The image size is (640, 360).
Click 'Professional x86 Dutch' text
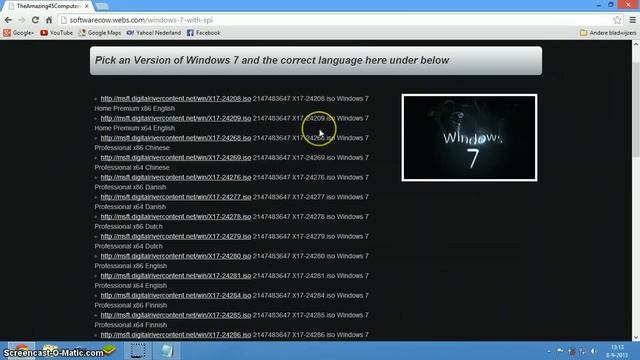pos(129,227)
